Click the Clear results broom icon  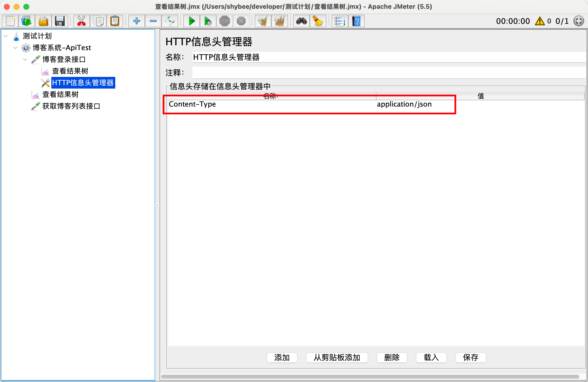tap(263, 21)
